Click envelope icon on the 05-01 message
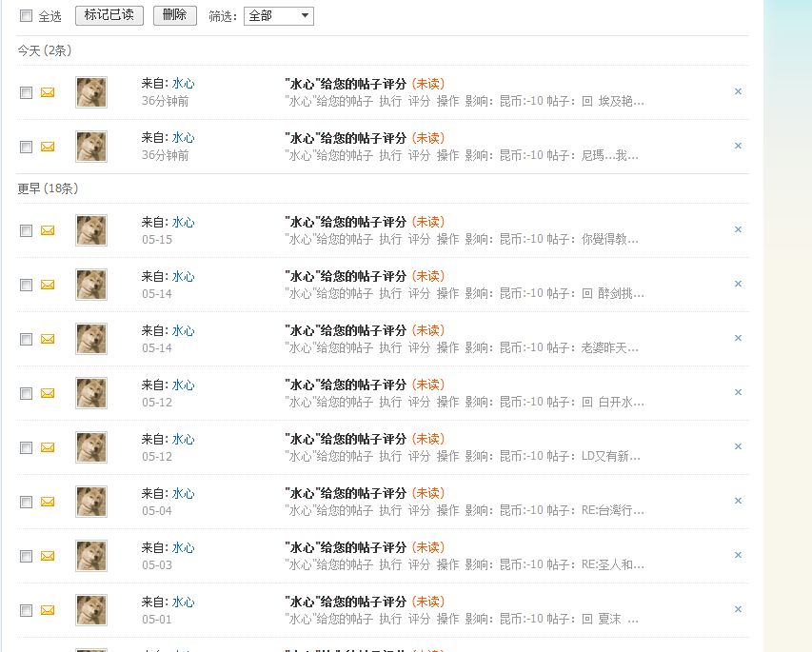This screenshot has width=812, height=652. (x=48, y=610)
